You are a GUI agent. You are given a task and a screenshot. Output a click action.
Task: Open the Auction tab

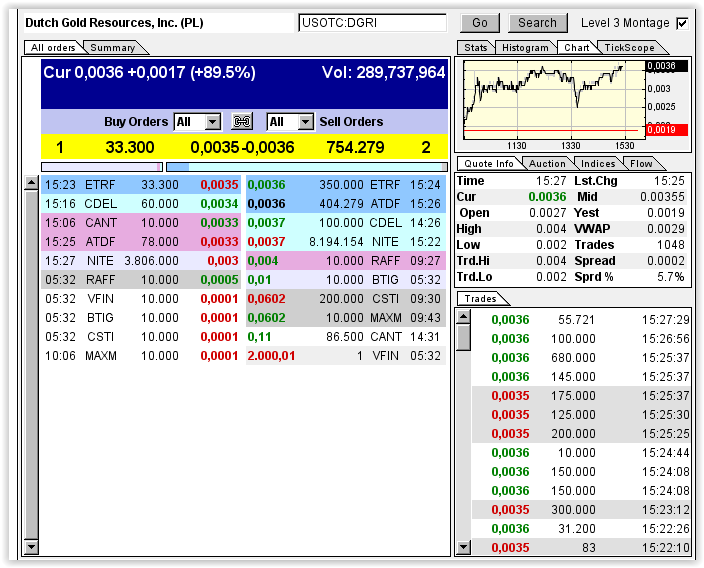547,164
